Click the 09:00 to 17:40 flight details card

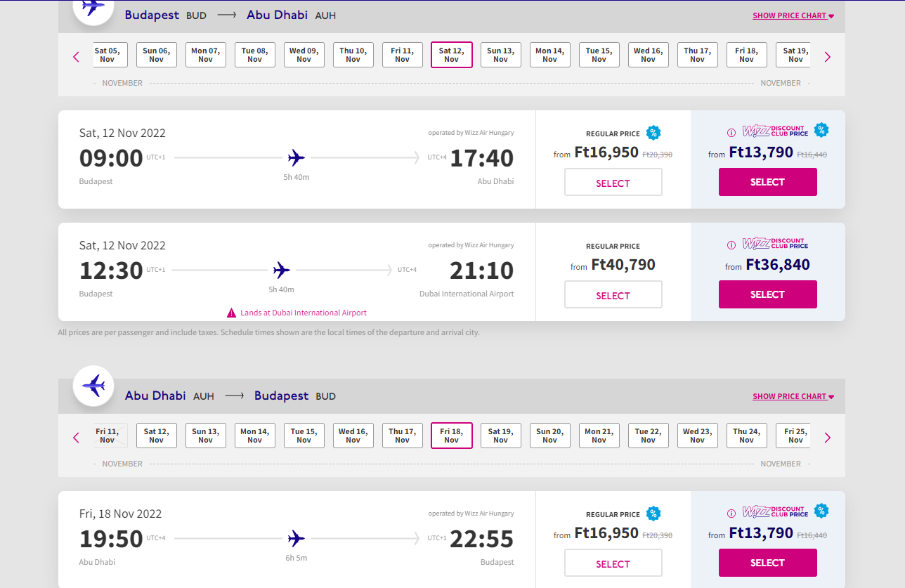point(297,159)
